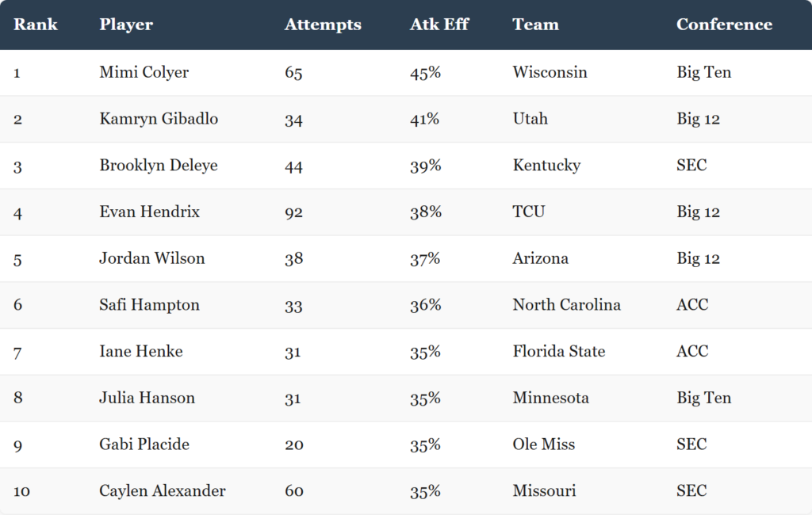Click the Attempts column header
The width and height of the screenshot is (812, 515).
pos(323,25)
